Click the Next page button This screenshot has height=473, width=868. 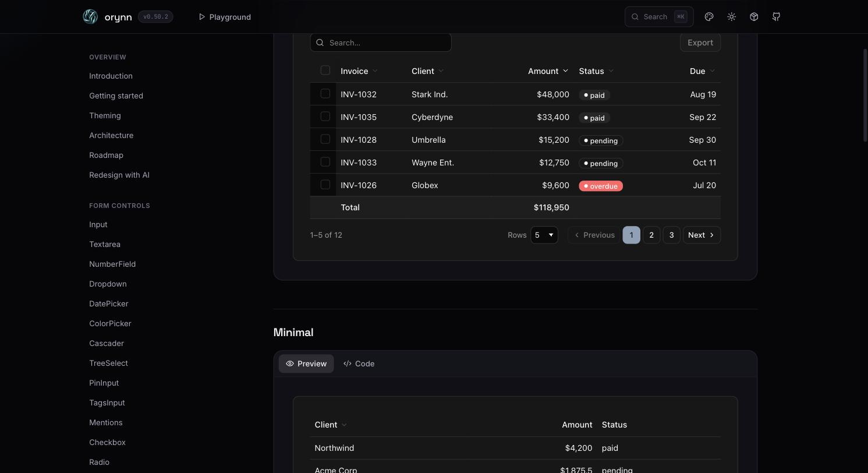(702, 235)
